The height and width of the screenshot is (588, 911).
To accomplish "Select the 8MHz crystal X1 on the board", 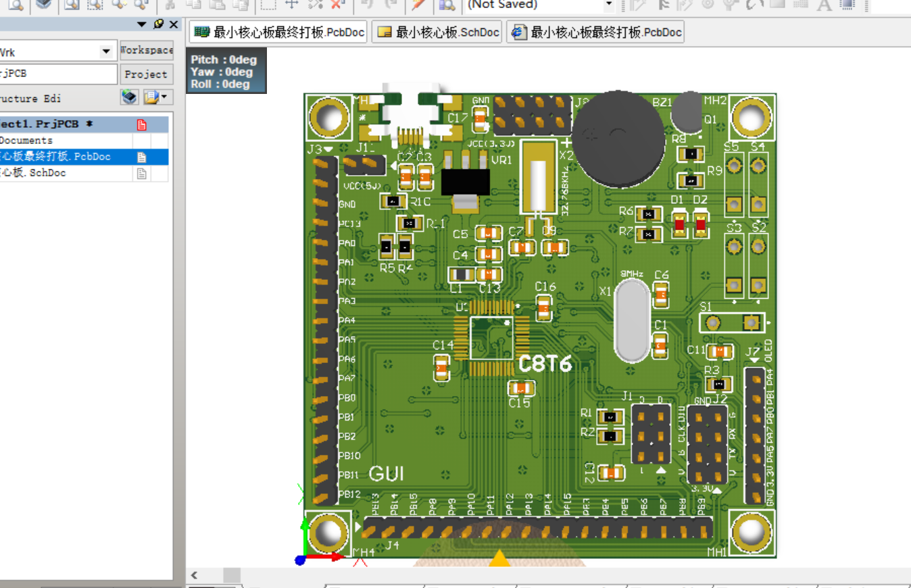I will point(634,321).
